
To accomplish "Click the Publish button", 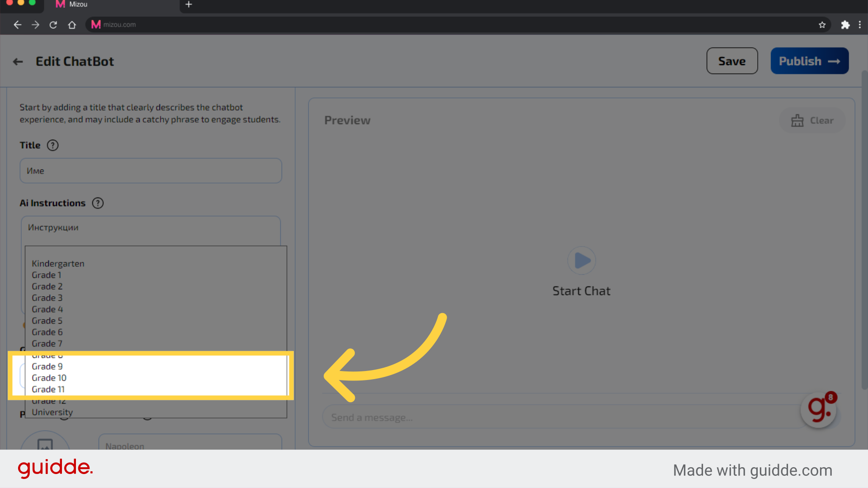I will (810, 61).
